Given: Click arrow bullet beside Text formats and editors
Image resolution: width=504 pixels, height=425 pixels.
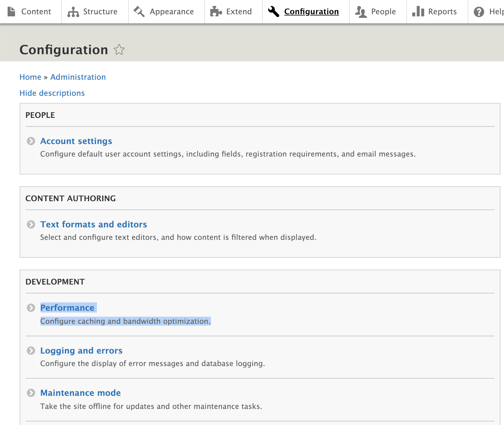Looking at the screenshot, I should click(31, 224).
